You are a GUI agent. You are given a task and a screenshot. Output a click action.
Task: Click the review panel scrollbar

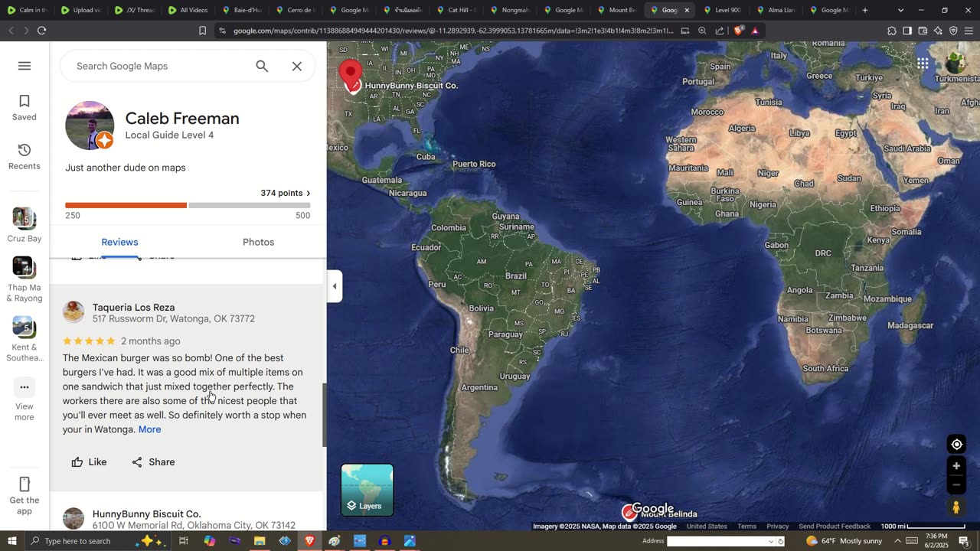(x=324, y=415)
